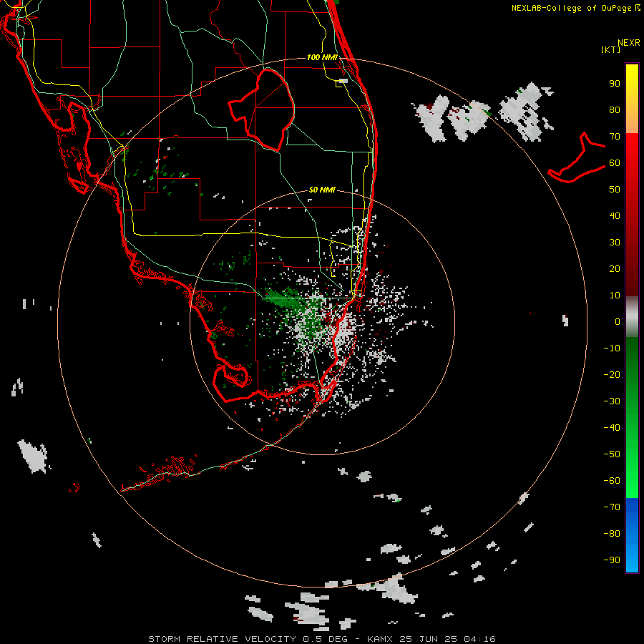This screenshot has height=644, width=644.
Task: Pick the orange segment of the color bar
Action: click(632, 119)
